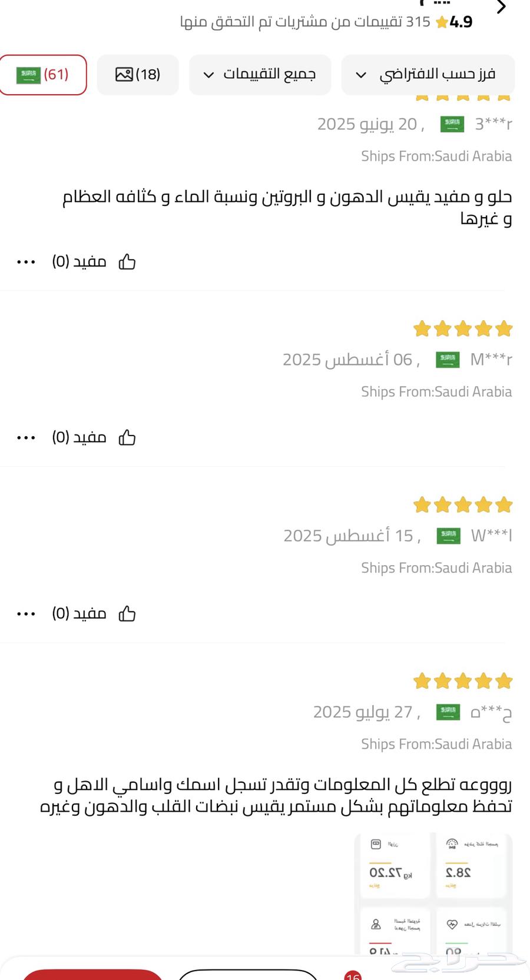Go back using the top chevron arrow
The width and height of the screenshot is (530, 980).
coord(501,7)
